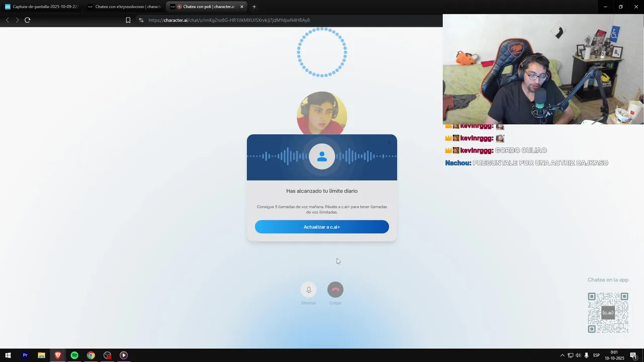Viewport: 644px width, 362px height.
Task: Click the character profile picture
Action: tap(322, 114)
